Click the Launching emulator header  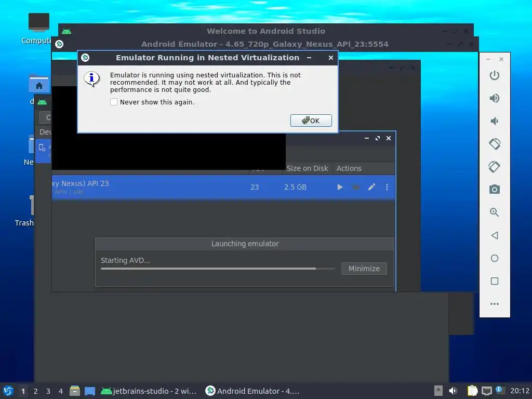(245, 244)
